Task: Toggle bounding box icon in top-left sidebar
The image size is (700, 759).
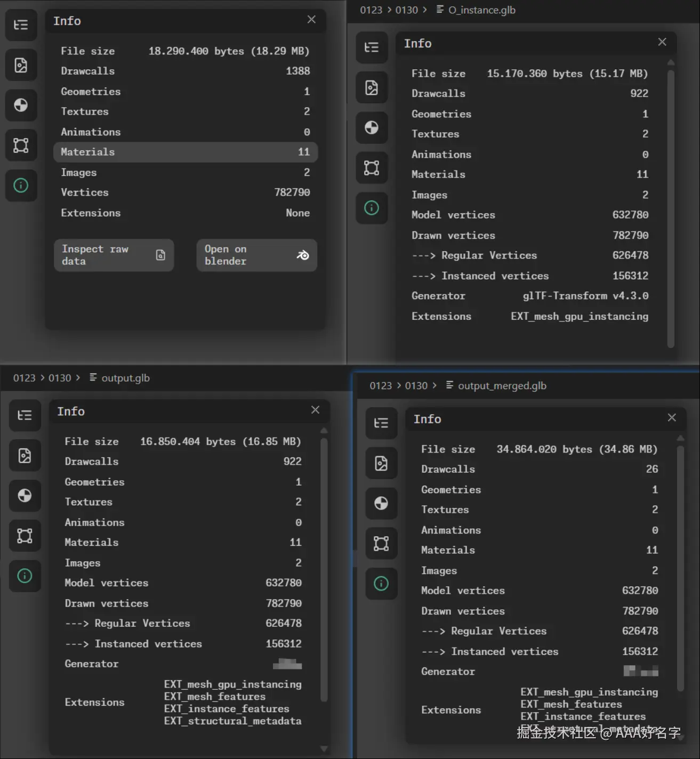Action: [21, 145]
